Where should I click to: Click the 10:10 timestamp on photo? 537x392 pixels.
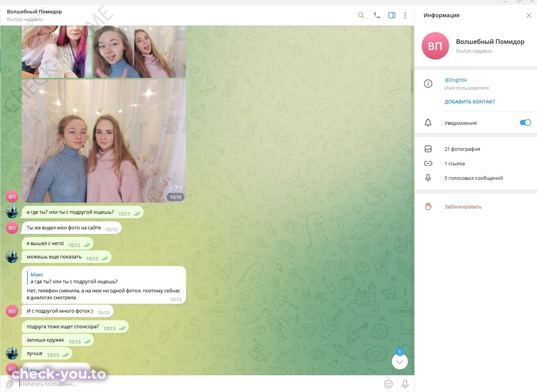[x=175, y=197]
